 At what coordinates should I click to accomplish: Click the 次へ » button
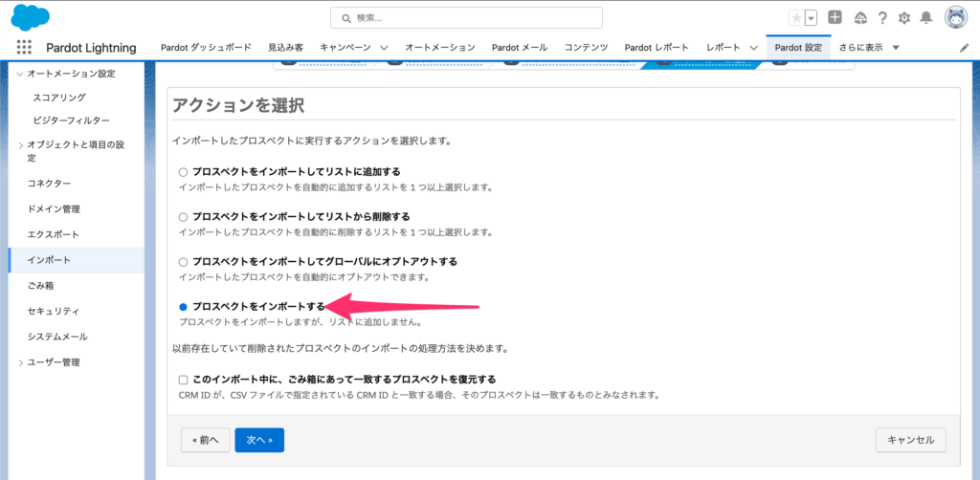(x=259, y=440)
